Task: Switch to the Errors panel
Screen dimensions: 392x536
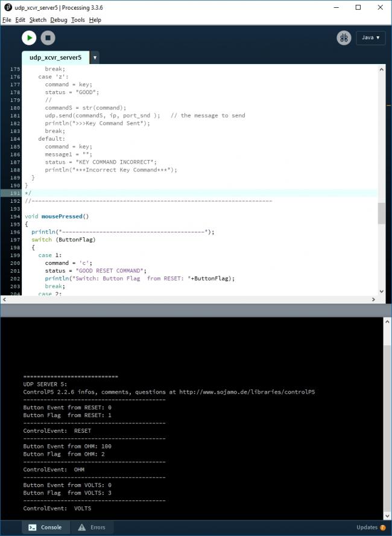Action: [x=92, y=528]
